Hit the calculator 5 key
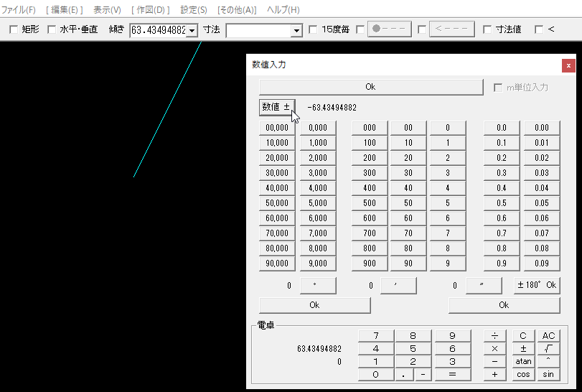Image resolution: width=582 pixels, height=392 pixels. point(413,349)
